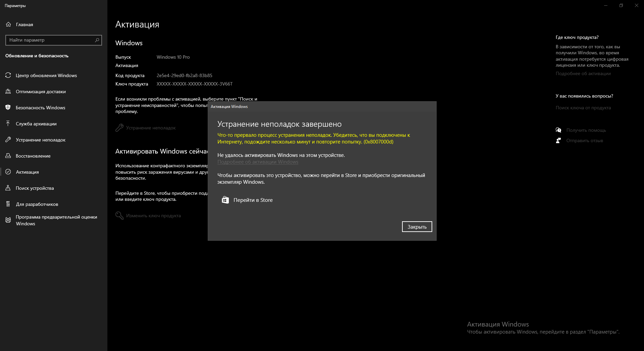Click Отправить отзыв link
The width and height of the screenshot is (644, 351).
click(x=585, y=140)
